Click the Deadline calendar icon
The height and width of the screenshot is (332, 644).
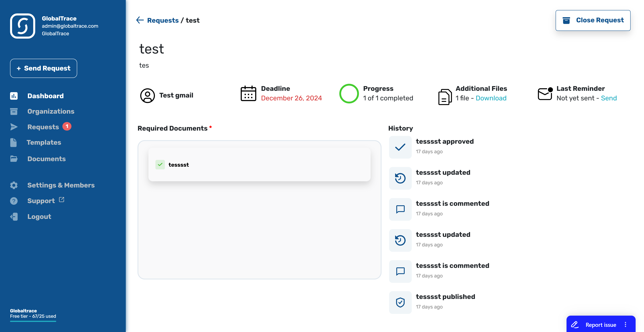pyautogui.click(x=248, y=93)
